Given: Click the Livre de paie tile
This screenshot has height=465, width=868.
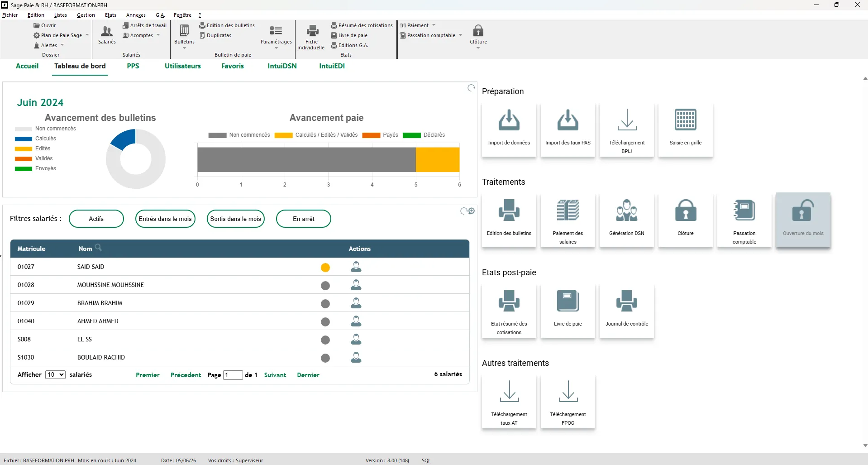Looking at the screenshot, I should (568, 311).
